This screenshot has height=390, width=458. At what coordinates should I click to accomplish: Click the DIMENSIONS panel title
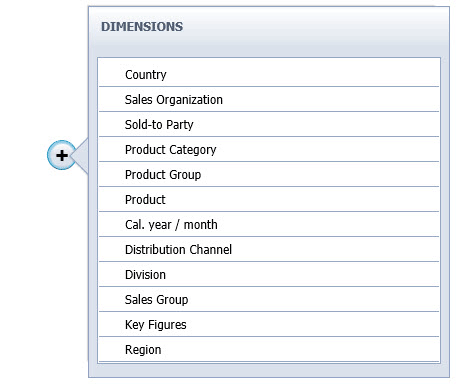pyautogui.click(x=142, y=27)
